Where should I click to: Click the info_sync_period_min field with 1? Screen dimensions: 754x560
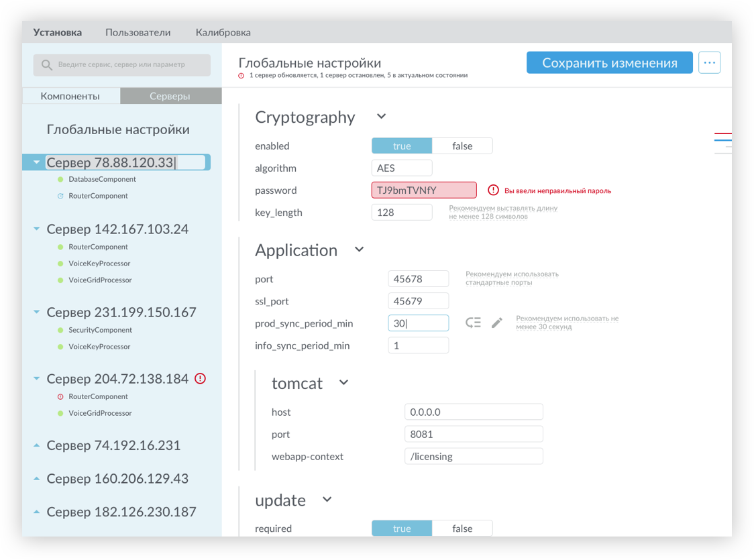click(419, 345)
